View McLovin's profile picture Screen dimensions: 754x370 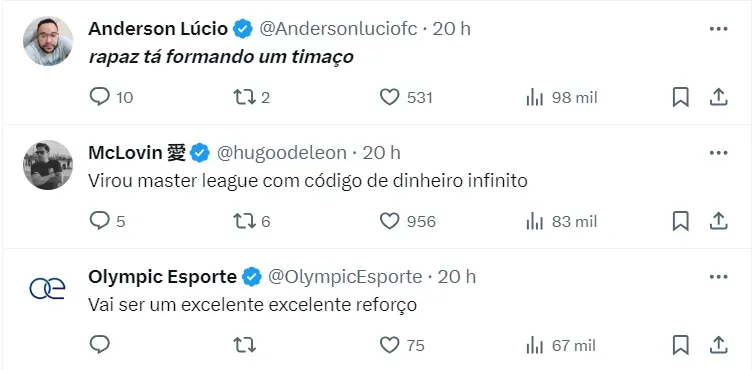[x=48, y=165]
